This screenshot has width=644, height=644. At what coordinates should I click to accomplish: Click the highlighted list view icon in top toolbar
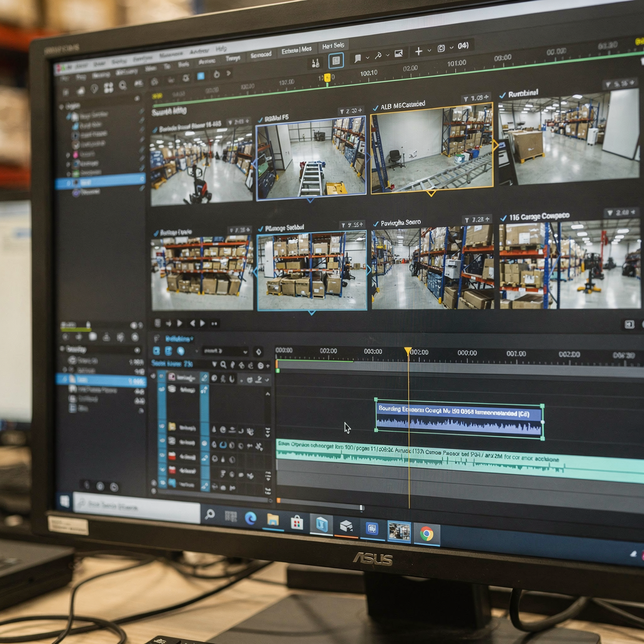pos(336,60)
